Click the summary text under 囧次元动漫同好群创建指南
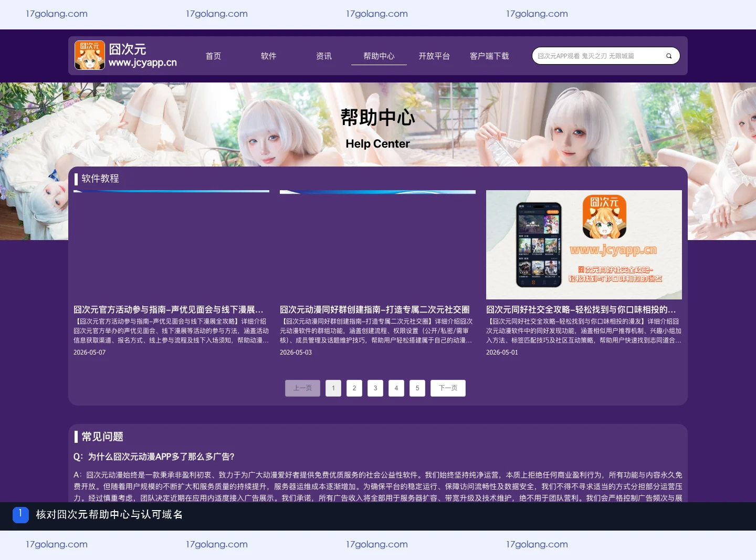 377,331
